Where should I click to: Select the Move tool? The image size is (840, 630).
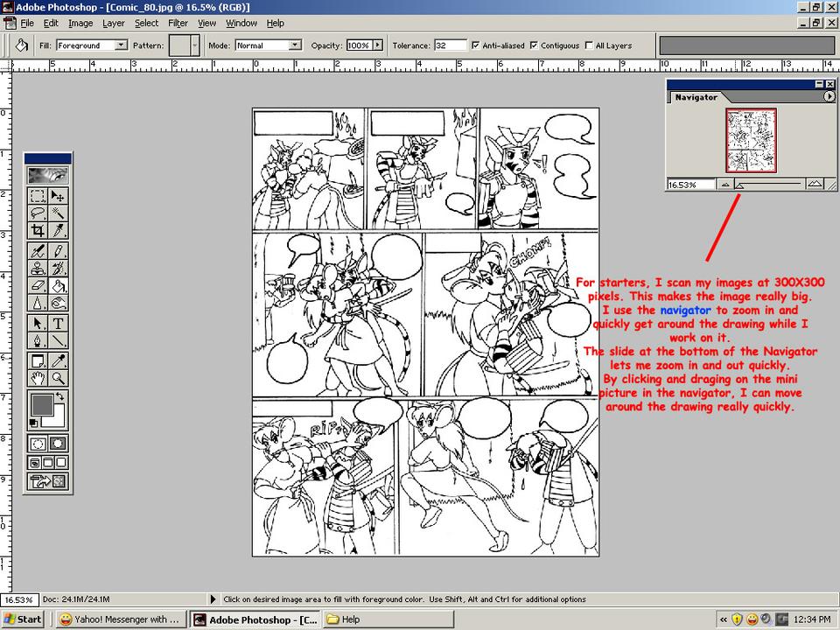pyautogui.click(x=58, y=196)
